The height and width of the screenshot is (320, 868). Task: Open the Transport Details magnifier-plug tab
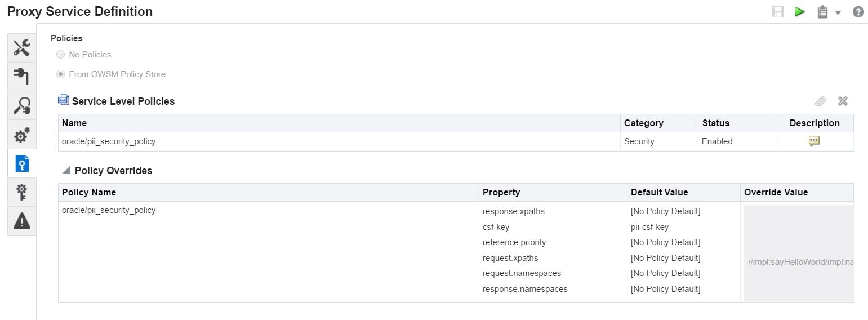(x=22, y=105)
